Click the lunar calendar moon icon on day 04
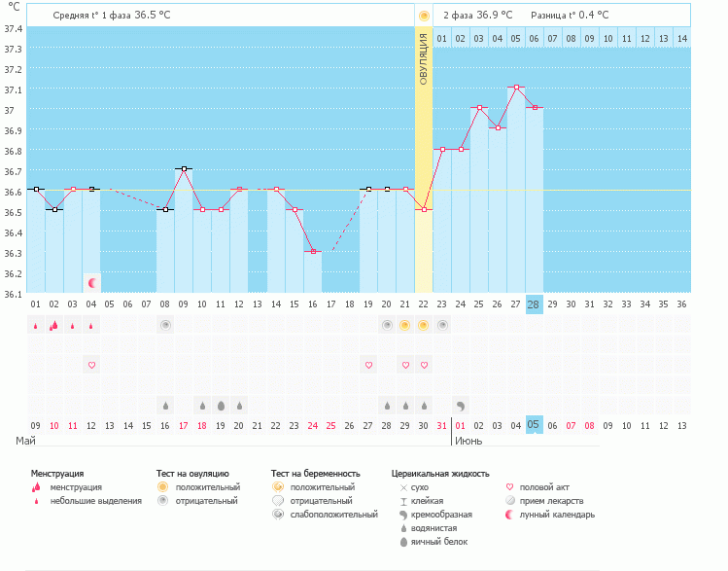Viewport: 728px width, 571px height. (92, 283)
